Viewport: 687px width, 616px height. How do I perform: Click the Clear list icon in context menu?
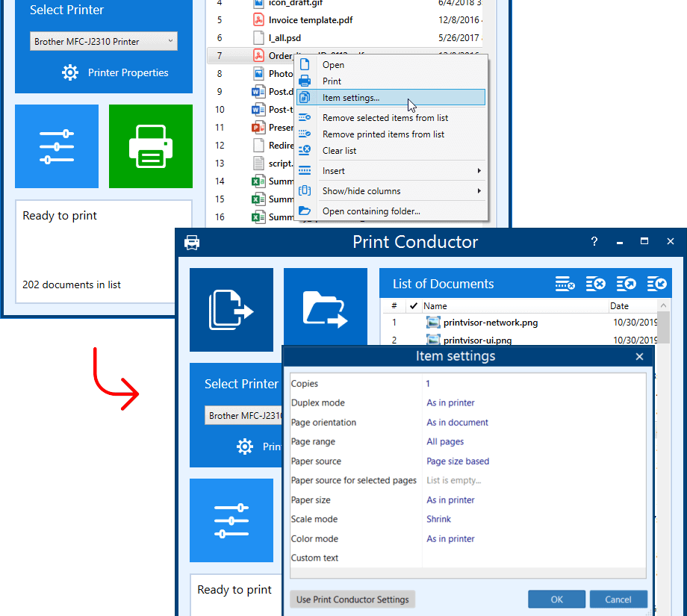(305, 150)
